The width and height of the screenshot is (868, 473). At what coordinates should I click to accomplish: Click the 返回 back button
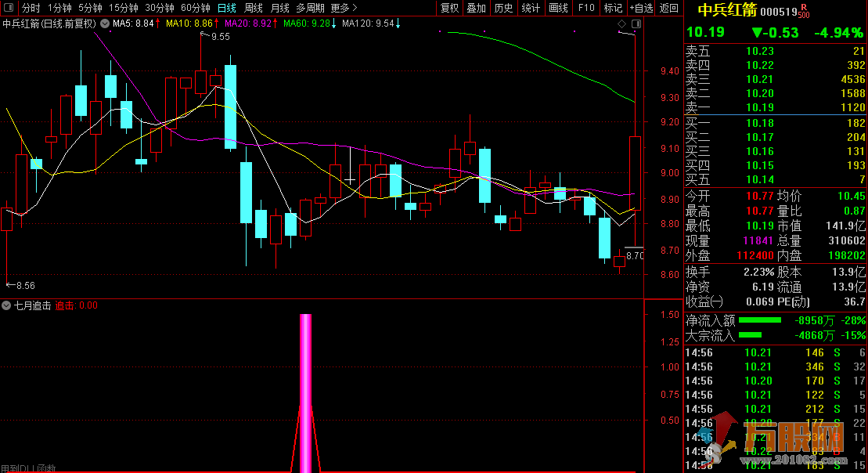[x=669, y=8]
